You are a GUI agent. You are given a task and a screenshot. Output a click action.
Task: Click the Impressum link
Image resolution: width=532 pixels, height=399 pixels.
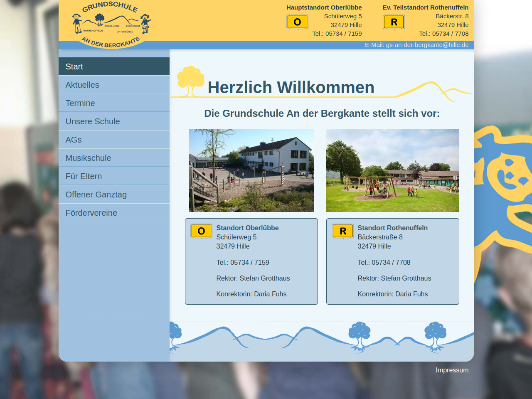(x=452, y=370)
